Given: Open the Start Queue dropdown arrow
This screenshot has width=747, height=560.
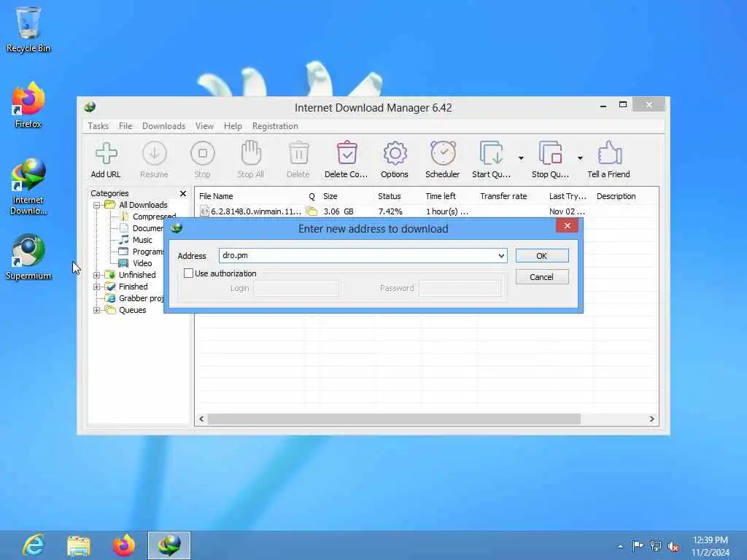Looking at the screenshot, I should (x=521, y=158).
